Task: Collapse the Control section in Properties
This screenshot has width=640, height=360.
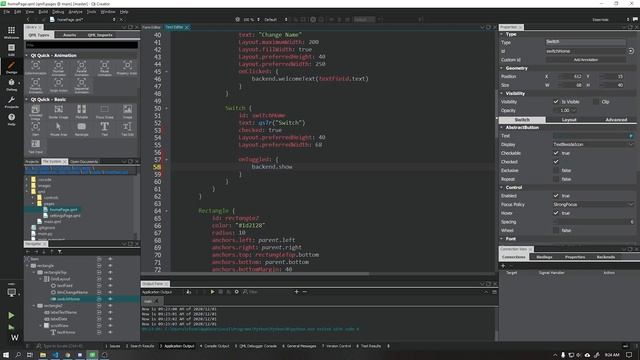Action: click(x=502, y=187)
